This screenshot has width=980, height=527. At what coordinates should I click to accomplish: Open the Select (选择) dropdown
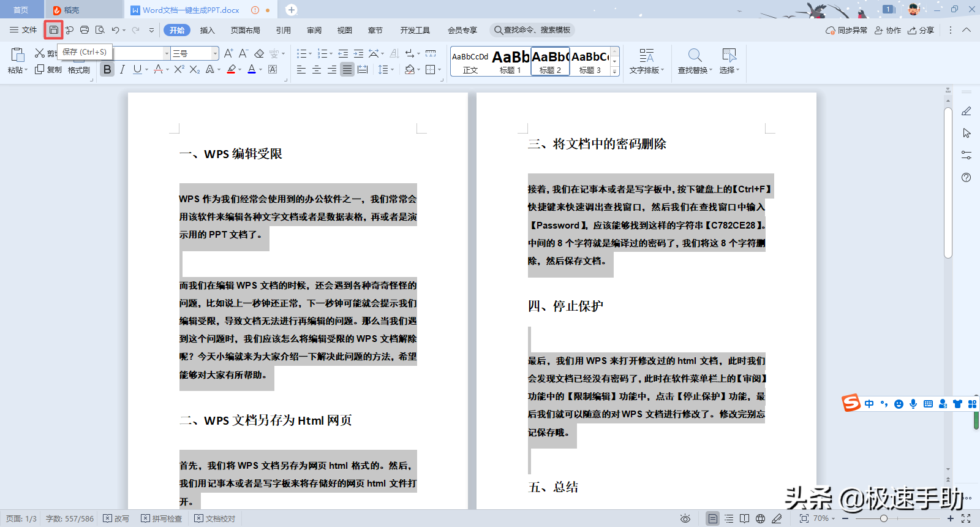tap(729, 70)
